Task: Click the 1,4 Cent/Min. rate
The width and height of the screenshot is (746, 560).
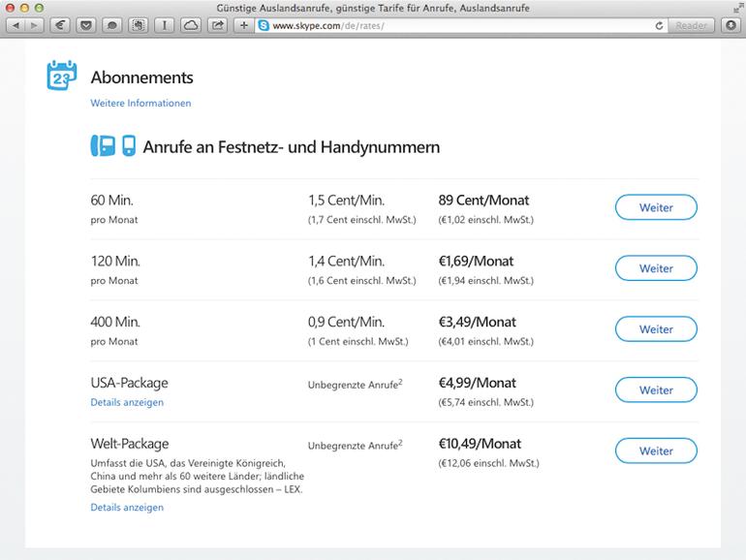Action: (347, 262)
